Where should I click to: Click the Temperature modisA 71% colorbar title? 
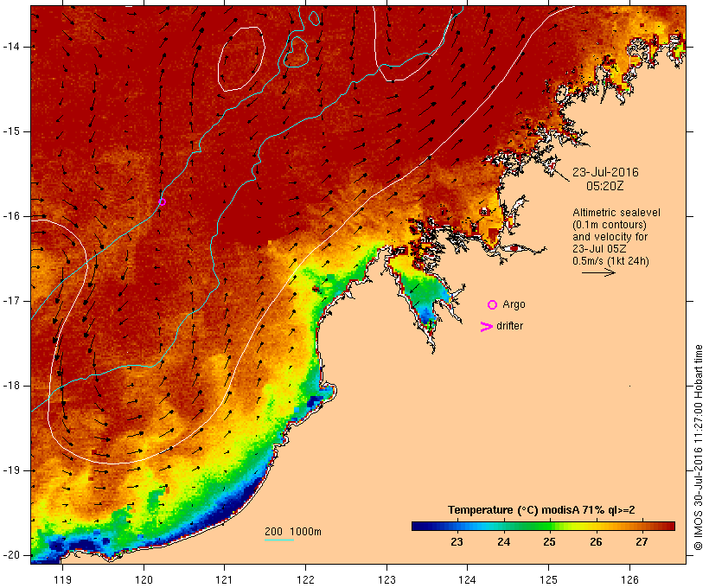541,510
